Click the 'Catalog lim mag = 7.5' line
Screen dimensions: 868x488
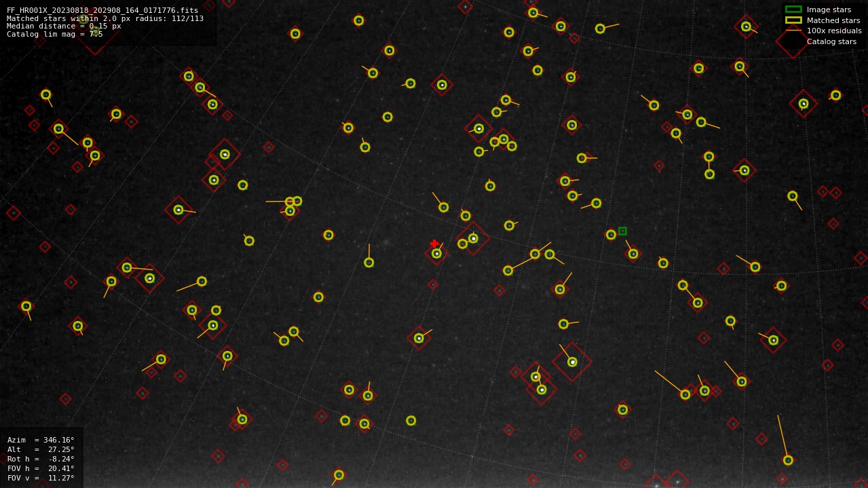pos(55,34)
